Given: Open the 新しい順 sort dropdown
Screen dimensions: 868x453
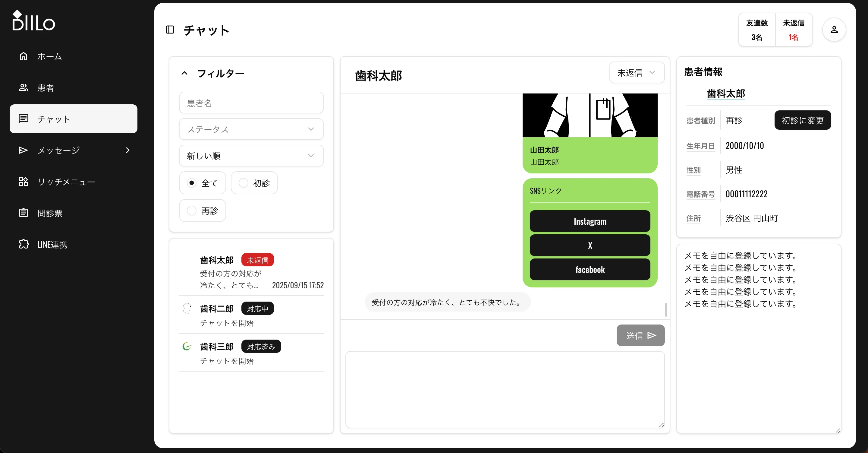Looking at the screenshot, I should click(251, 156).
